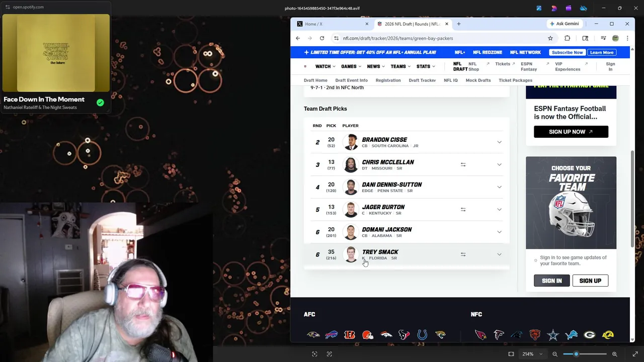Open the Atlanta Falcons team logo
This screenshot has width=644, height=362.
(499, 335)
